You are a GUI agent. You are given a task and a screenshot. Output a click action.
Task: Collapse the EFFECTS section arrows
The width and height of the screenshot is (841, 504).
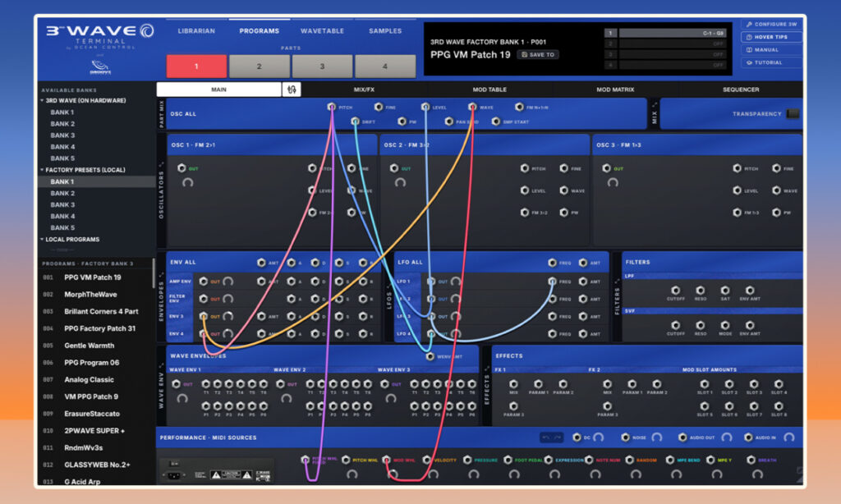tap(486, 369)
